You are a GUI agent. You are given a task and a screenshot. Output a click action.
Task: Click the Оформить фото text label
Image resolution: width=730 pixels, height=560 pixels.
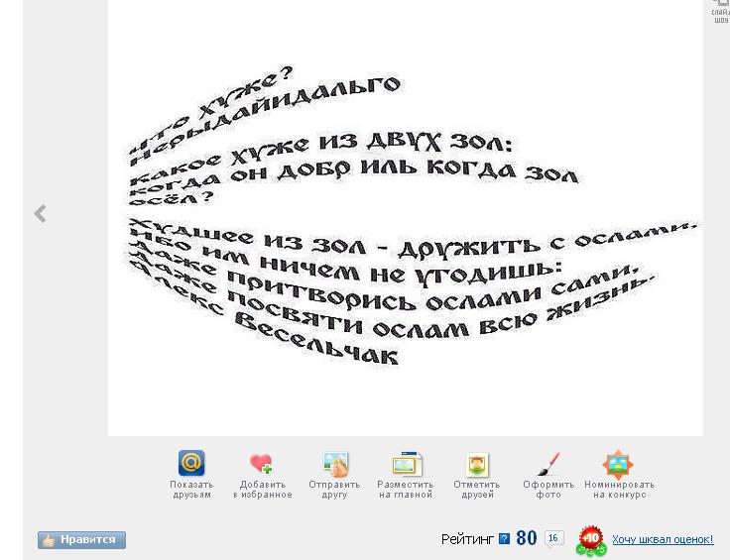(x=548, y=490)
